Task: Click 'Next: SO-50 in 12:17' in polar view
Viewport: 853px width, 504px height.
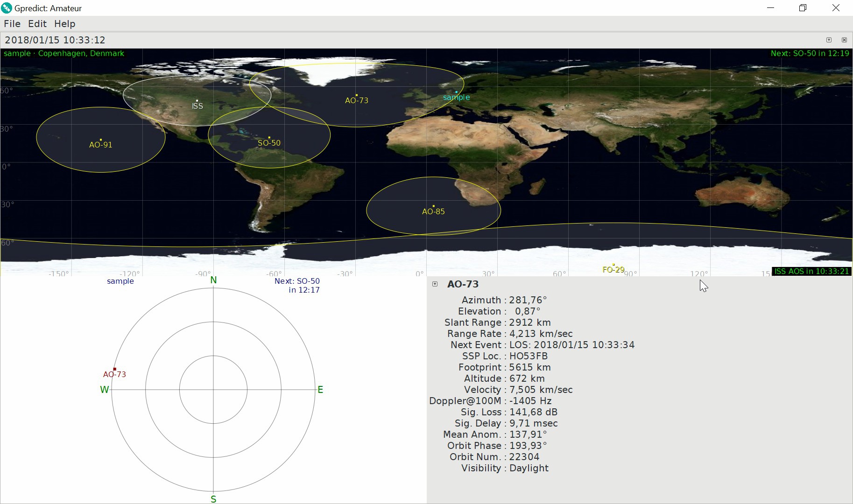Action: point(297,286)
